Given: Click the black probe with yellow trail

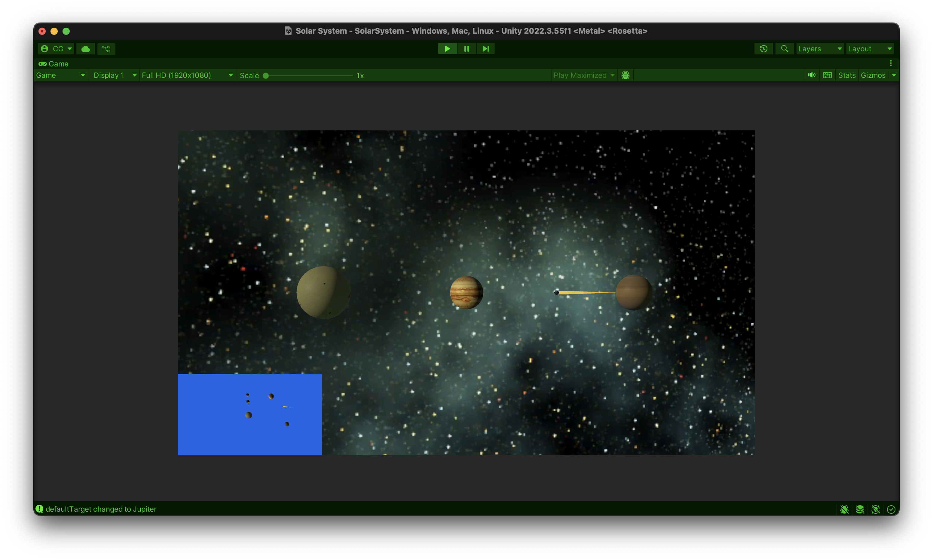Looking at the screenshot, I should (556, 292).
